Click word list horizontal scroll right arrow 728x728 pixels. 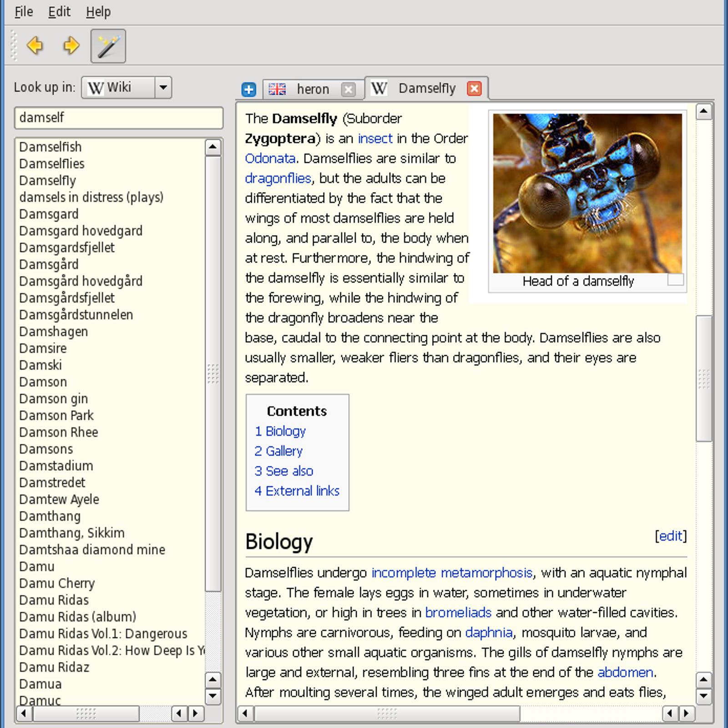[x=196, y=713]
